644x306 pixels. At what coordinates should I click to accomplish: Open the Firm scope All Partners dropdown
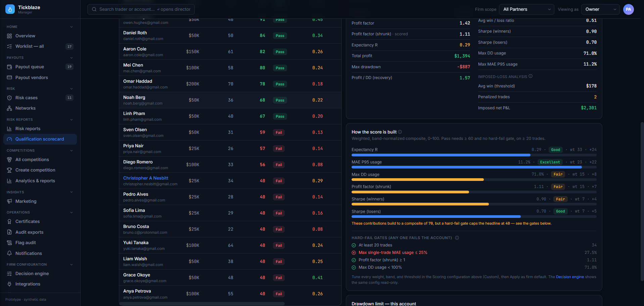click(x=526, y=9)
